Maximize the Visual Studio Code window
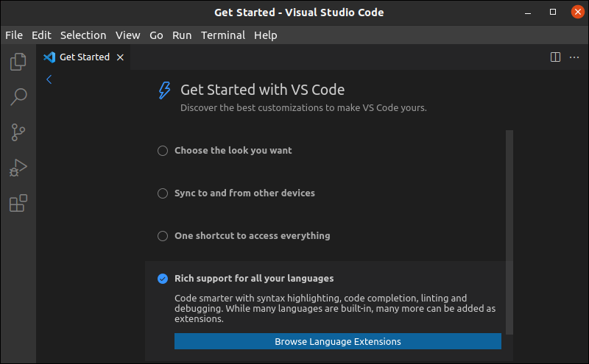Viewport: 589px width, 364px height. 553,12
